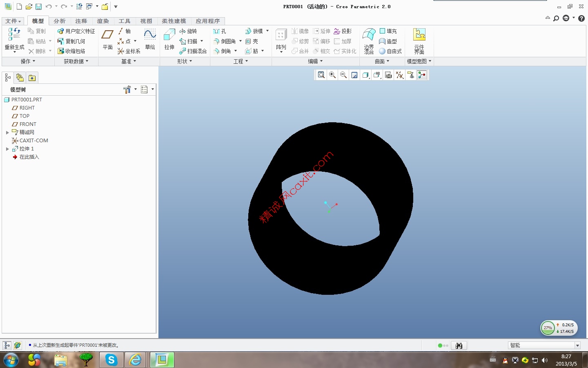Open the model tree show/columns dropdown
The image size is (588, 368).
tap(153, 89)
